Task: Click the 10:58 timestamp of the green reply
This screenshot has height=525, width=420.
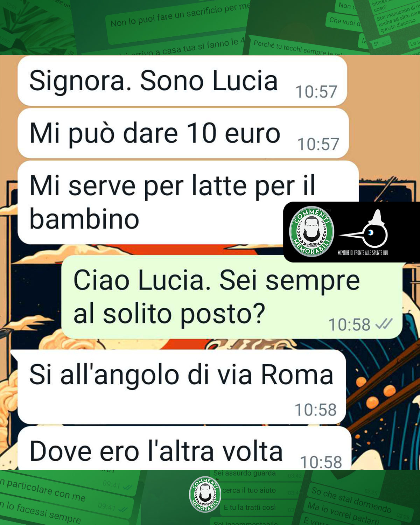Action: [349, 324]
